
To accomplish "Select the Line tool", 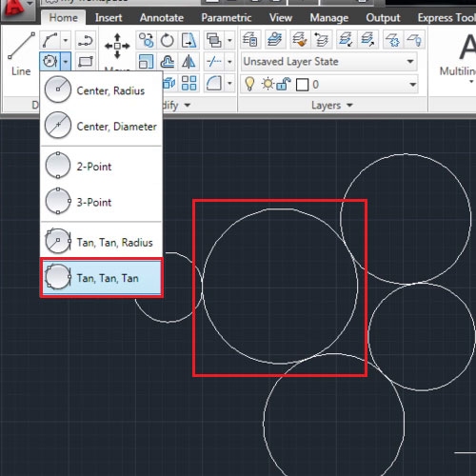I will pyautogui.click(x=21, y=53).
